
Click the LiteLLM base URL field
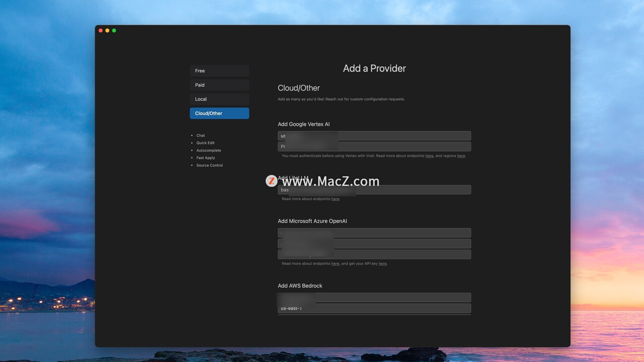374,190
